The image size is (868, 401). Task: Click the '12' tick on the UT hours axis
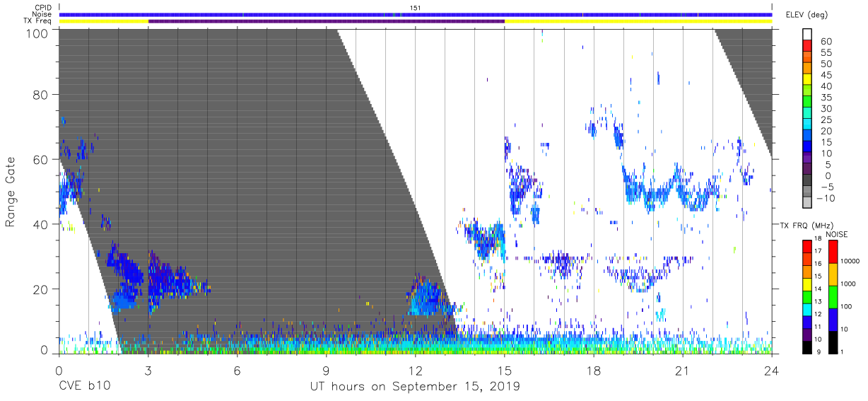point(416,371)
